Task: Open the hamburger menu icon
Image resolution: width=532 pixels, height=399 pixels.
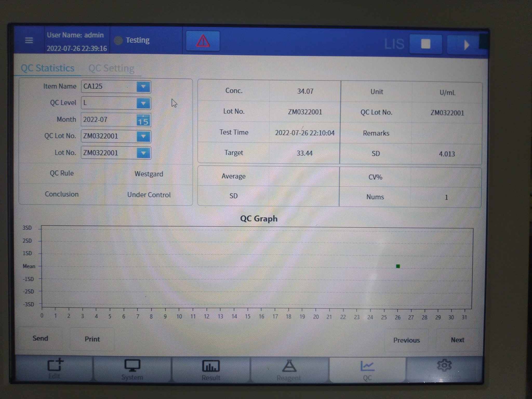Action: [29, 40]
